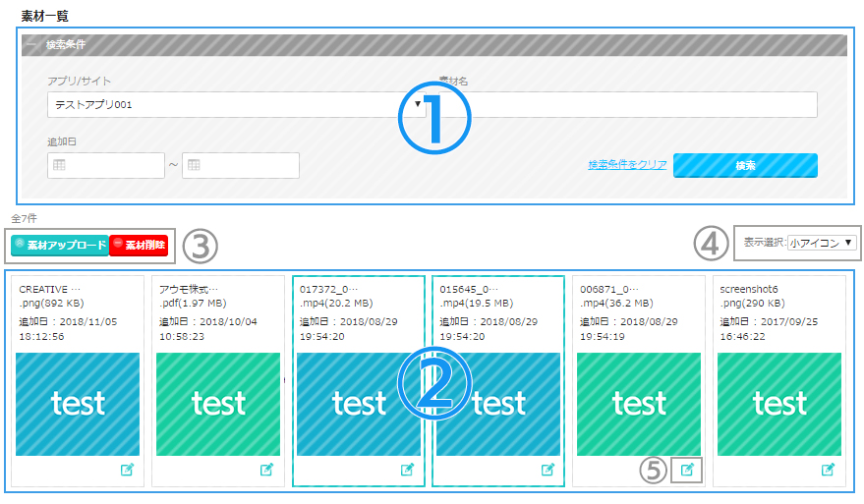
Task: Click edit icon on screenshot6 .png card
Action: point(829,470)
